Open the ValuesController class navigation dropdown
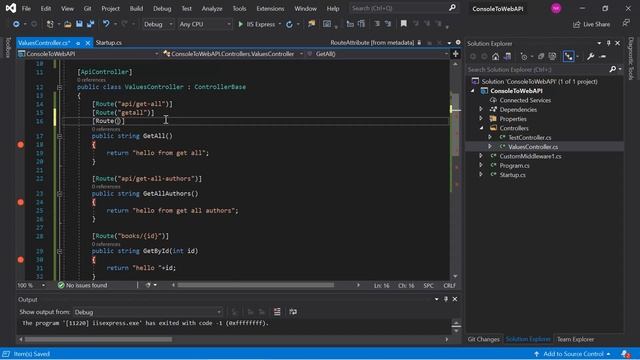Viewport: 640px width, 360px height. [233, 54]
